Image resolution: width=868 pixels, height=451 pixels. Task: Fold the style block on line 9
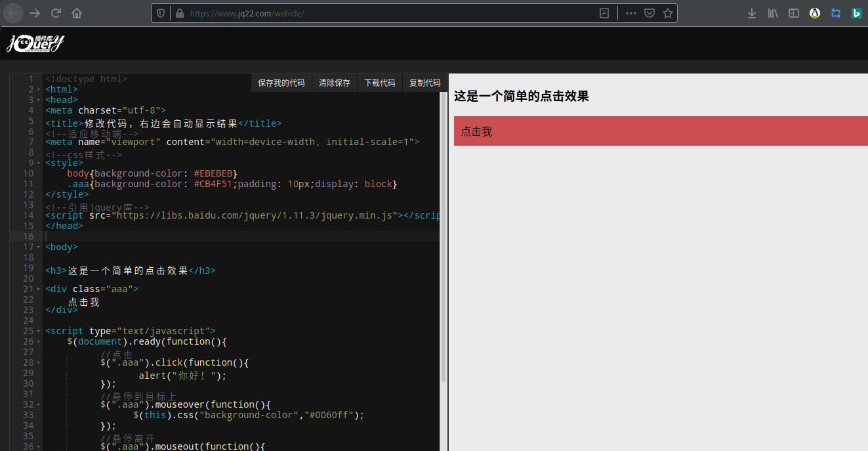[x=39, y=163]
